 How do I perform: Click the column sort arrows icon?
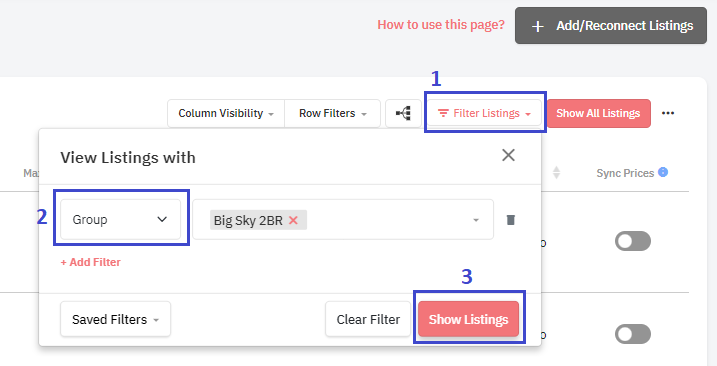point(556,172)
